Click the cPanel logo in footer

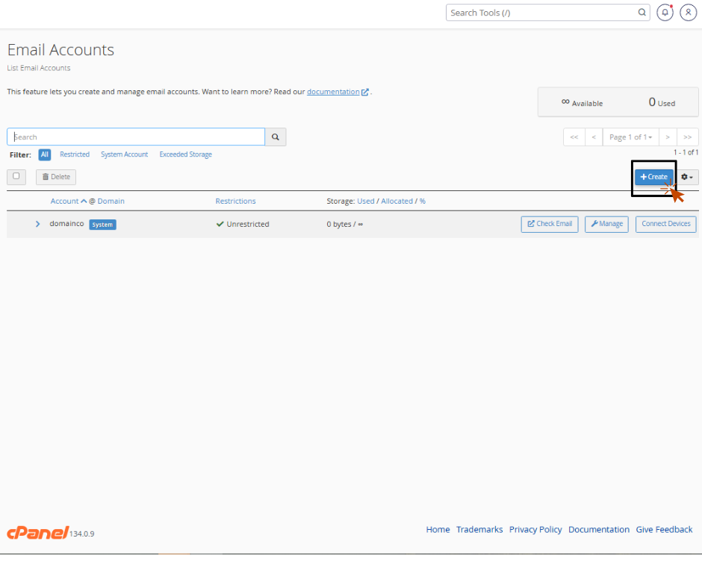37,532
